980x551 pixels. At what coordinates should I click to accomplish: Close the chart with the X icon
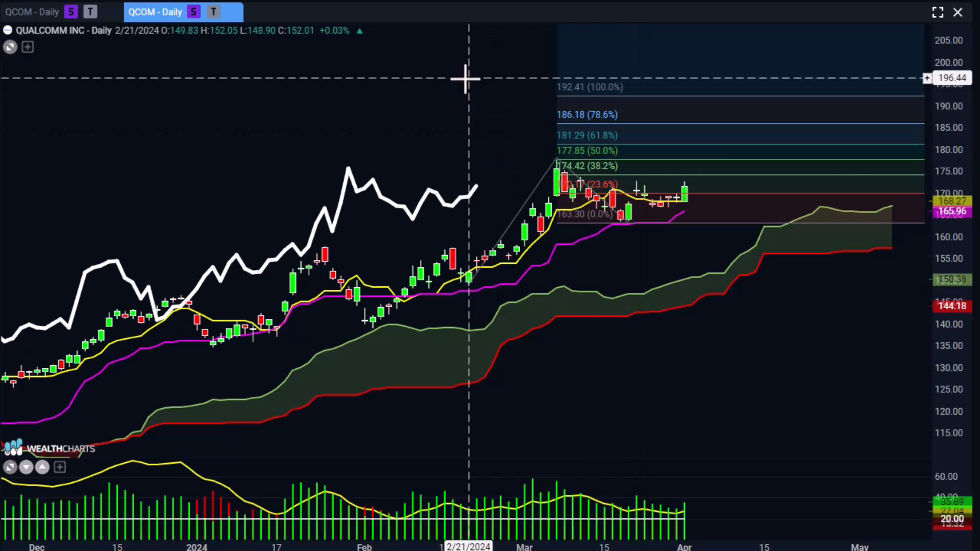point(958,12)
